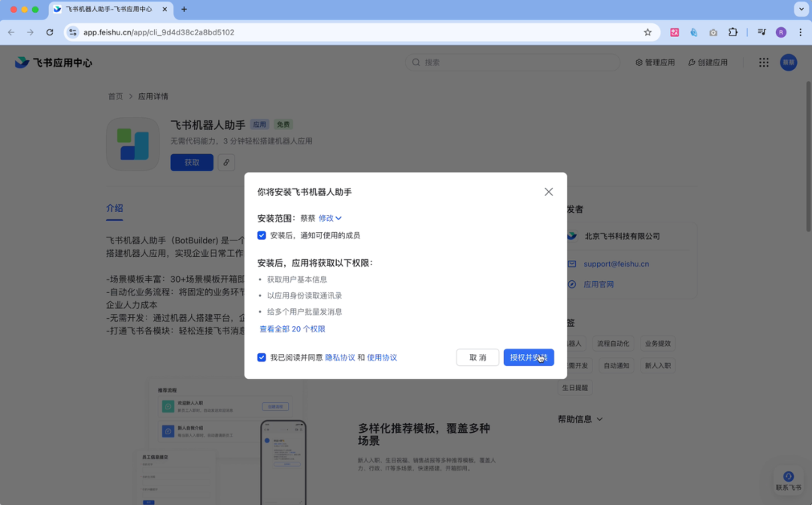This screenshot has width=812, height=505.
Task: Click the 自动通知 tag
Action: coord(617,366)
